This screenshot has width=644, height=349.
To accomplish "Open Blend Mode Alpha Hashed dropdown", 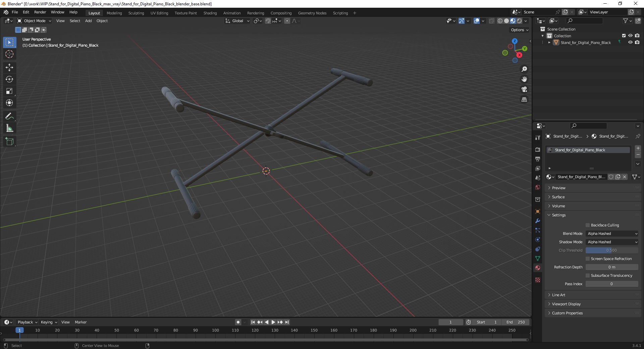I will point(612,234).
